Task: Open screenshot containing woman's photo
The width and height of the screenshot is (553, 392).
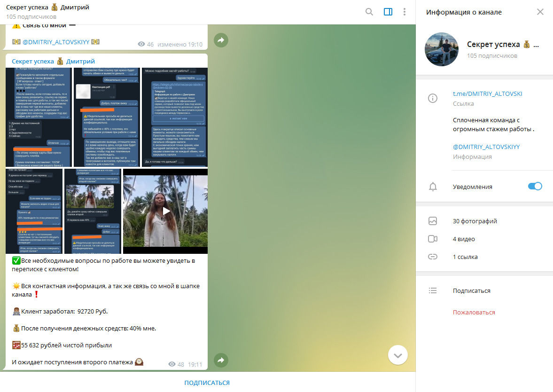Action: 93,211
